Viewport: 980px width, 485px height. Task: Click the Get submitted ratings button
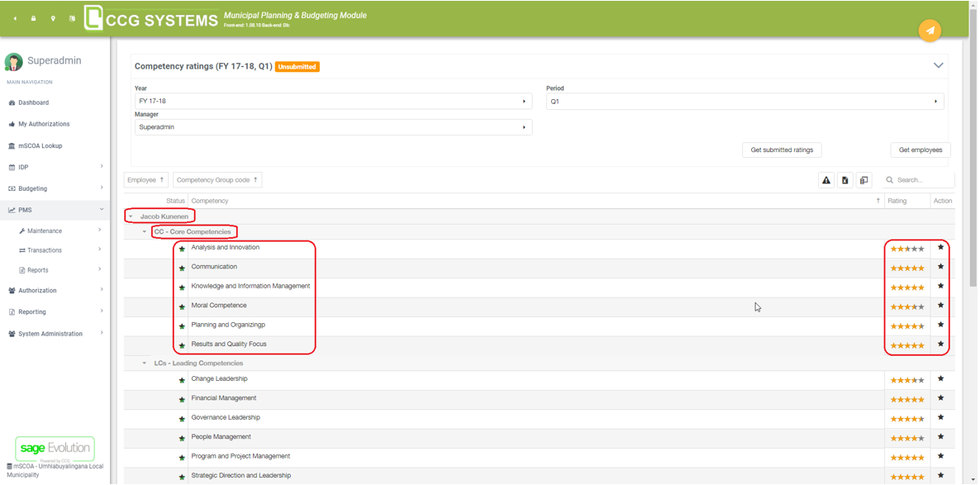(781, 150)
